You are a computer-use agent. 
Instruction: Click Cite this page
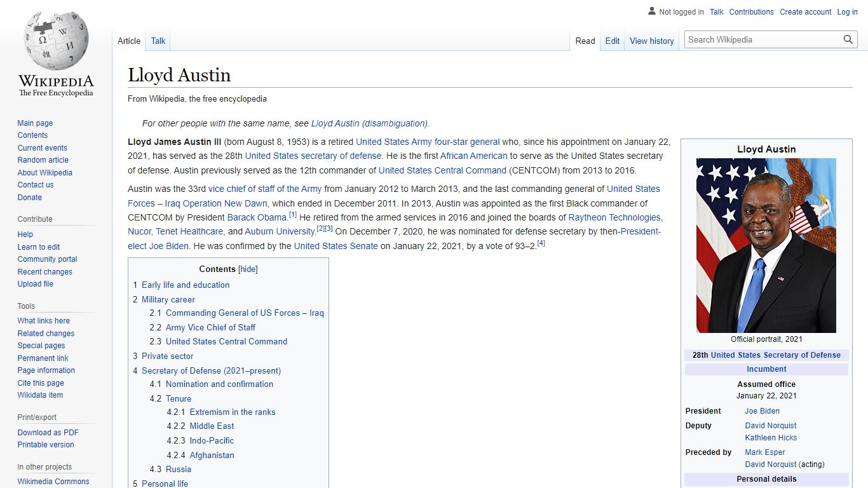tap(41, 383)
